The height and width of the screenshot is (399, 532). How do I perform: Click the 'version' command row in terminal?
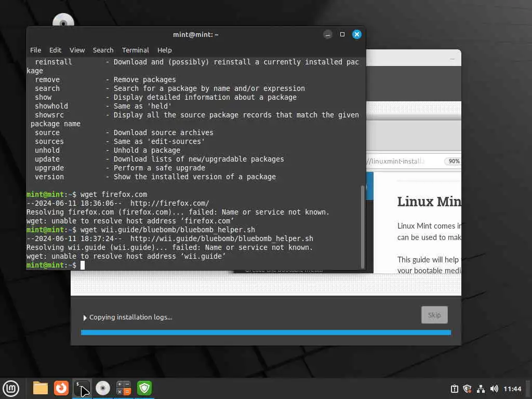pos(155,177)
